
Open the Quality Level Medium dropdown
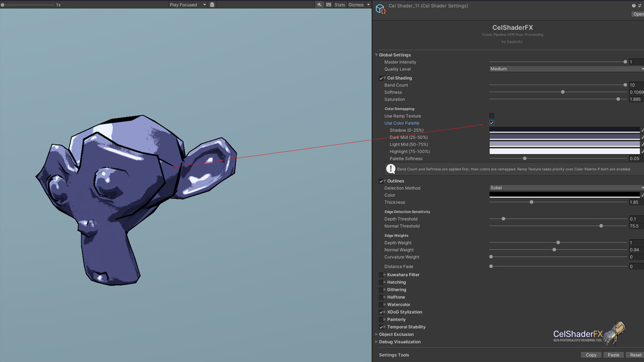click(566, 69)
